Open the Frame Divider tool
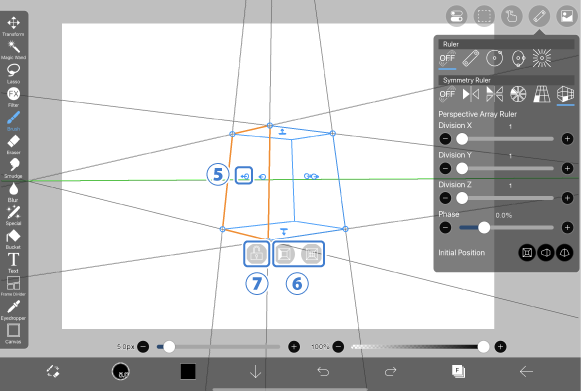This screenshot has width=581, height=391. tap(13, 286)
